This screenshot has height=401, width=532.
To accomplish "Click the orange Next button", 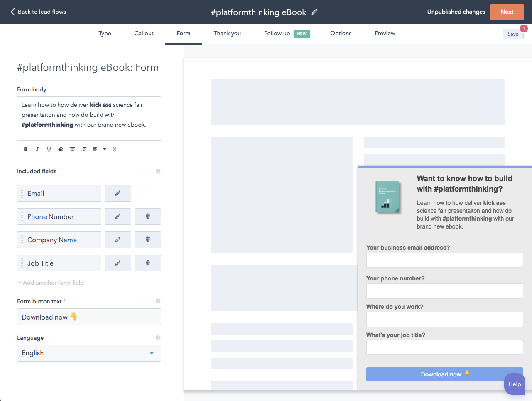I will coord(507,12).
